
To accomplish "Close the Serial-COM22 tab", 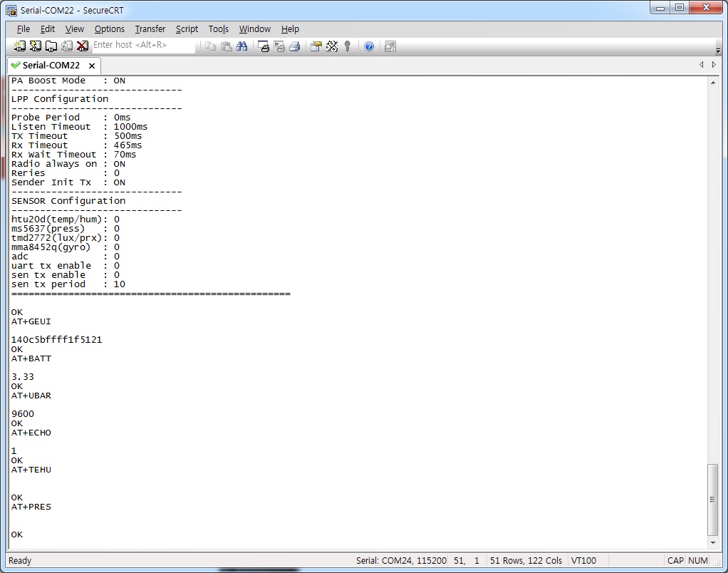I will (92, 66).
